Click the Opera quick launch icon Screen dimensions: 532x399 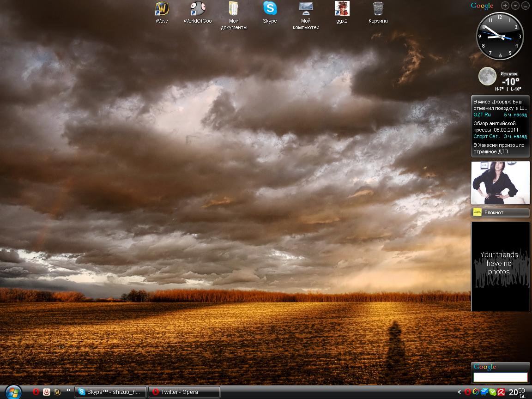(x=36, y=392)
